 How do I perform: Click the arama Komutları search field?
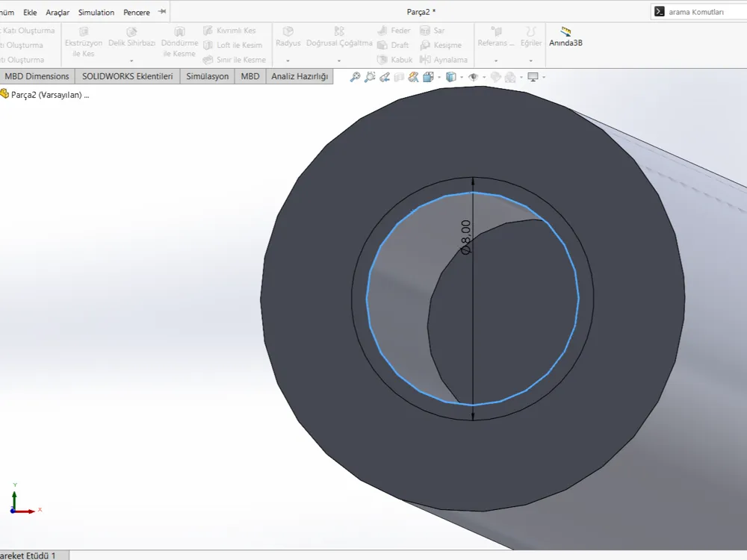click(x=698, y=12)
